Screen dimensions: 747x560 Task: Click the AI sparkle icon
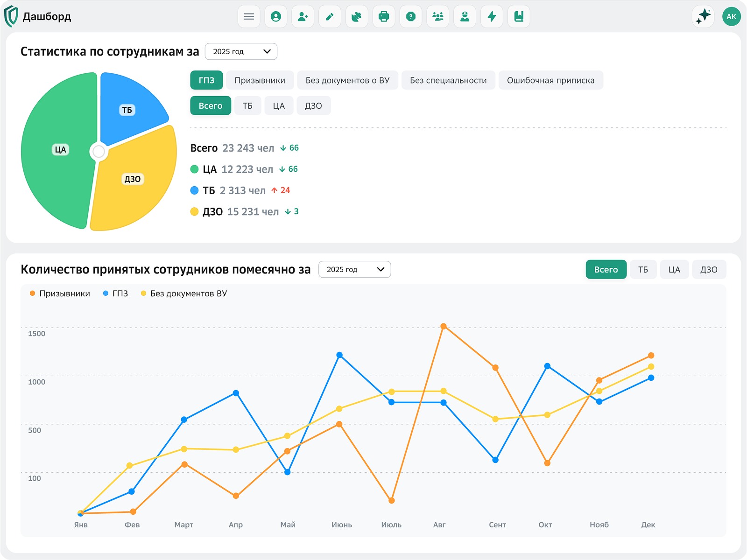pyautogui.click(x=703, y=16)
